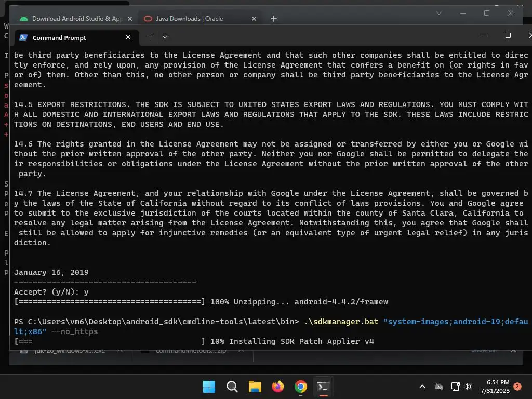Select the Command Prompt terminal tab
This screenshot has width=532, height=399.
pyautogui.click(x=77, y=37)
